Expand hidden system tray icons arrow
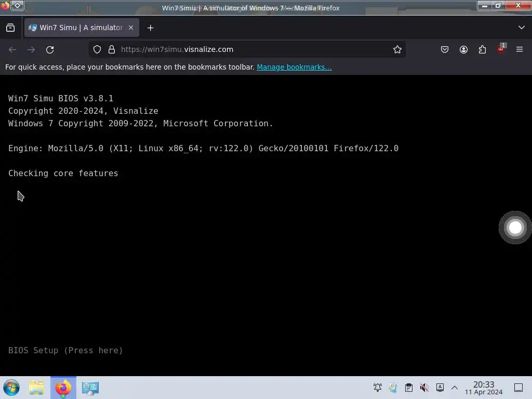The width and height of the screenshot is (532, 399). 455,388
